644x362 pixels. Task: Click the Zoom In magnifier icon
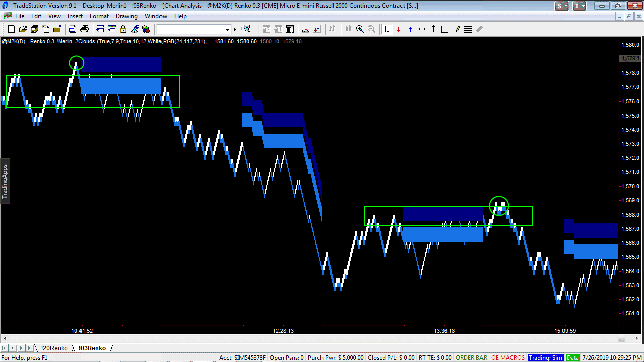point(360,29)
